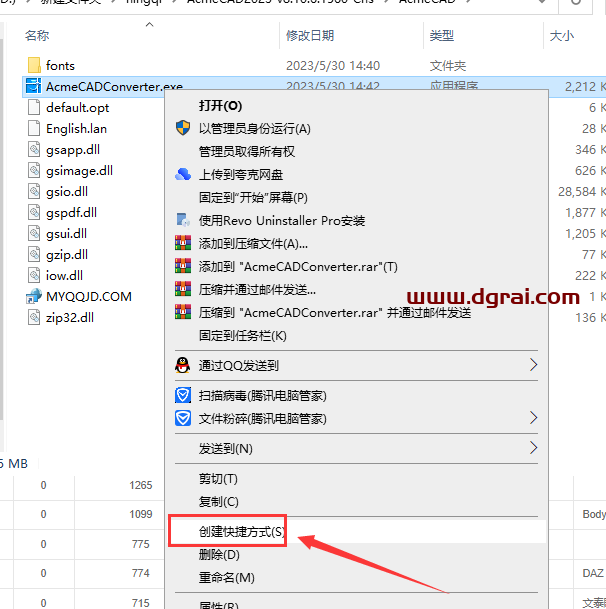Expand the 文件粉碎(腾讯电脑管家) submenu arrow

coord(533,418)
